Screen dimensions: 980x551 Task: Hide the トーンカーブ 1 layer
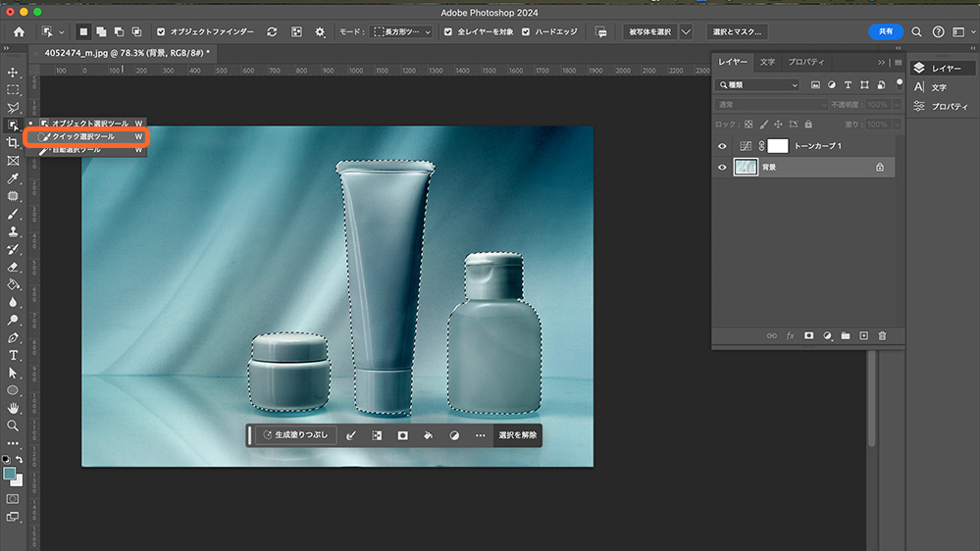pos(723,146)
